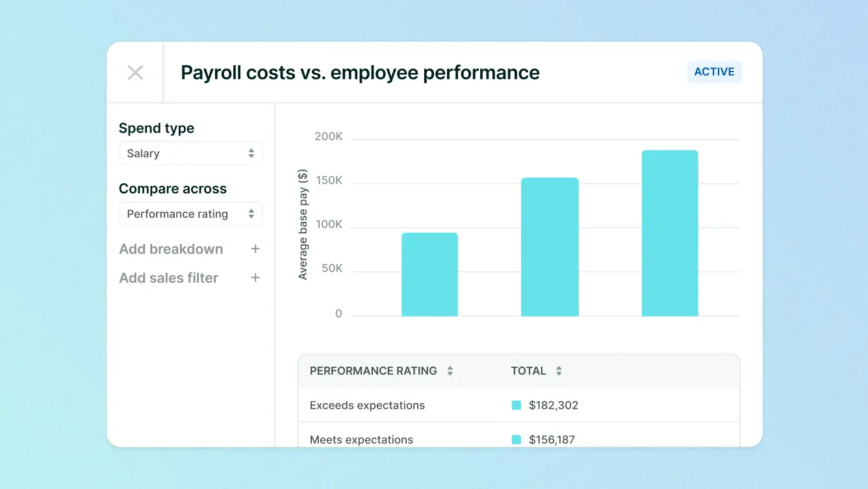Click the ACTIVE status badge
This screenshot has width=868, height=489.
714,72
